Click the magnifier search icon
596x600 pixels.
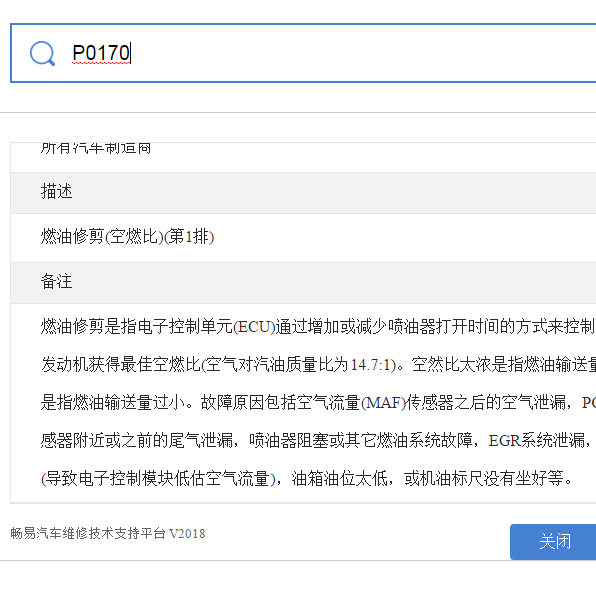(42, 53)
